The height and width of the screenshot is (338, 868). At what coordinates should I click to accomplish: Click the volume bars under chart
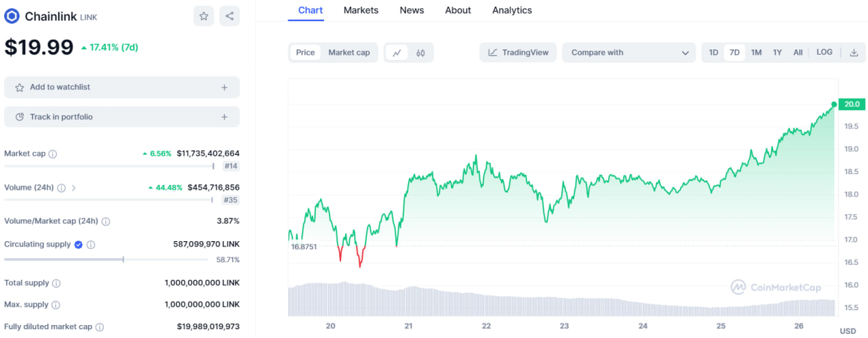562,299
